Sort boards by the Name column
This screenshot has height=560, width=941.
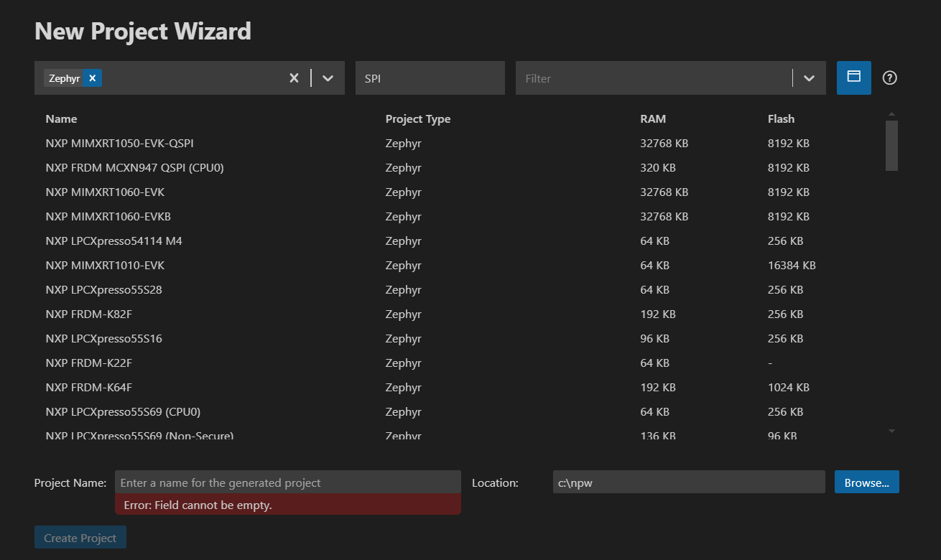(61, 118)
